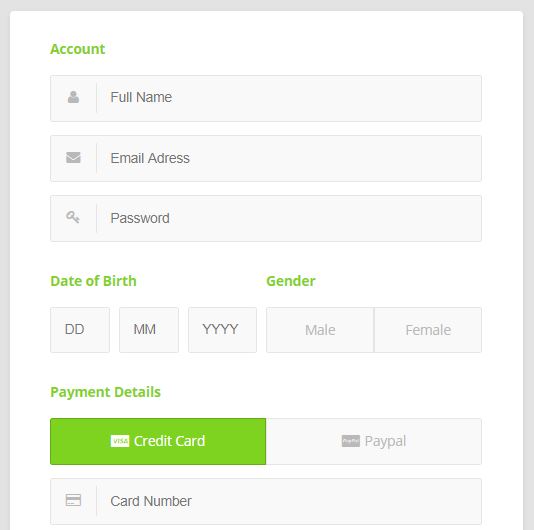This screenshot has width=534, height=530.
Task: Focus the Card Number input field
Action: (266, 501)
